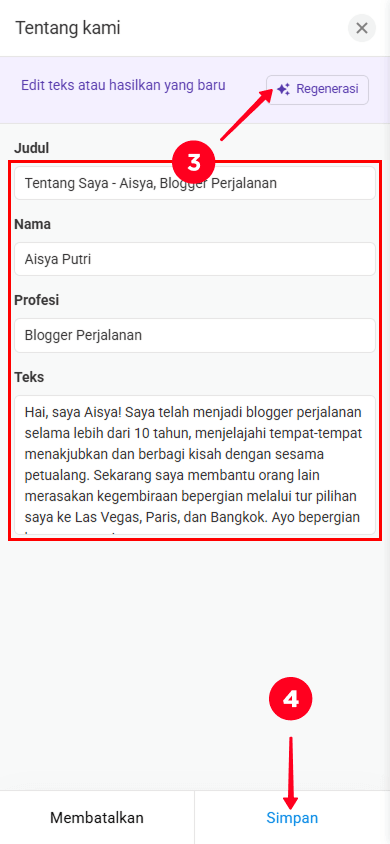Edit the Nama field with Aisya Putri
Viewport: 390px width, 844px height.
click(195, 259)
